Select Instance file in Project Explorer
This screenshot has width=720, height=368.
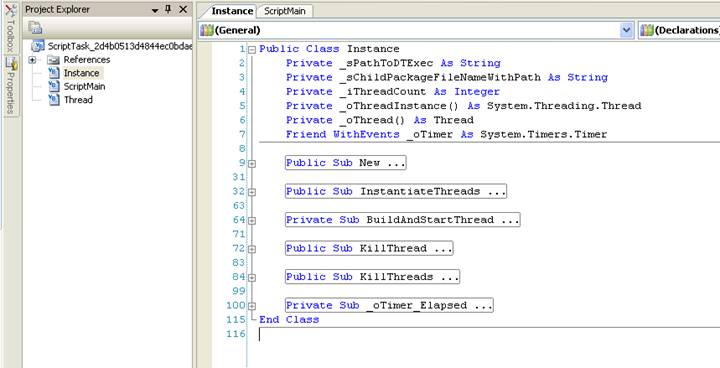pos(81,73)
